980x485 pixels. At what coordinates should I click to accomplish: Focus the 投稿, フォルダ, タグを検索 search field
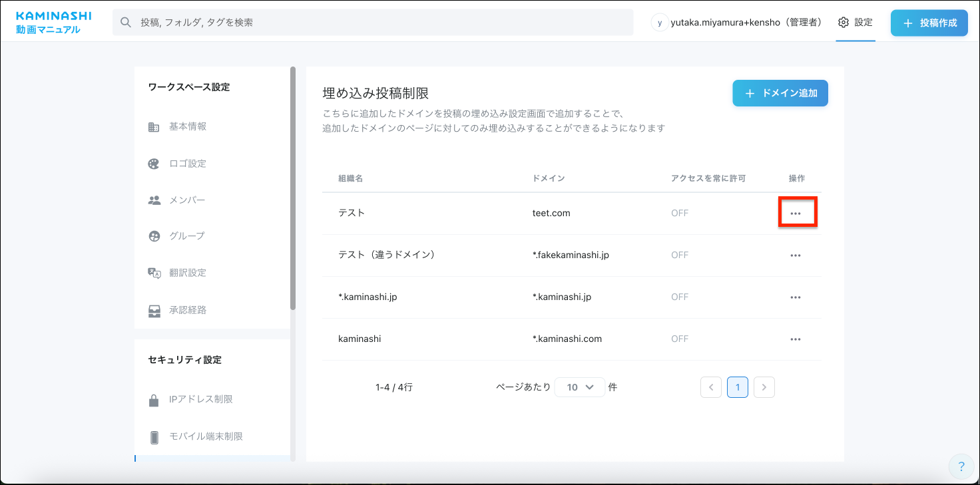click(373, 22)
